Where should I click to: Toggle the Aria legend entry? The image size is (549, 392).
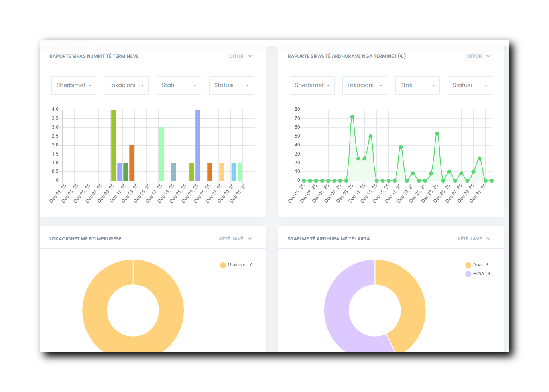tap(477, 265)
